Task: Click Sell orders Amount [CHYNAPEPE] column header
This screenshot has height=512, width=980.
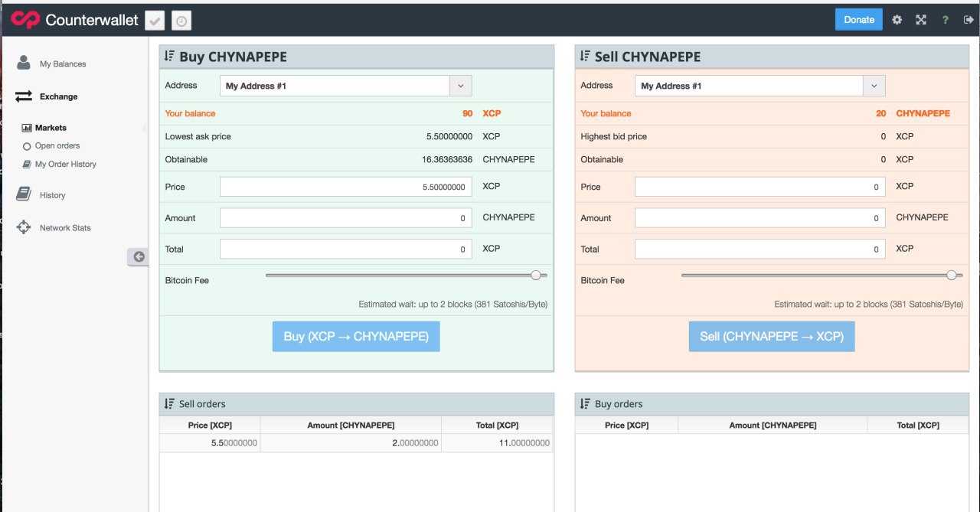Action: tap(351, 425)
